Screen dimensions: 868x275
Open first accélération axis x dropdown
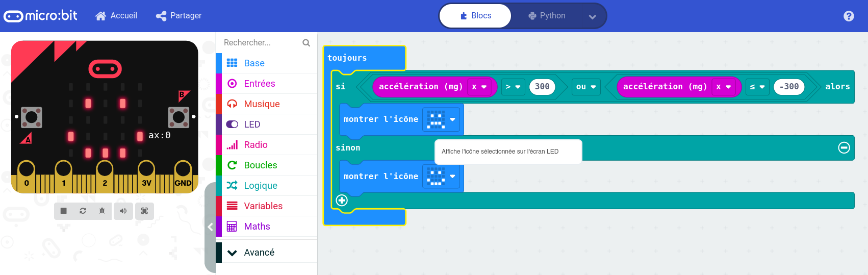click(x=479, y=87)
